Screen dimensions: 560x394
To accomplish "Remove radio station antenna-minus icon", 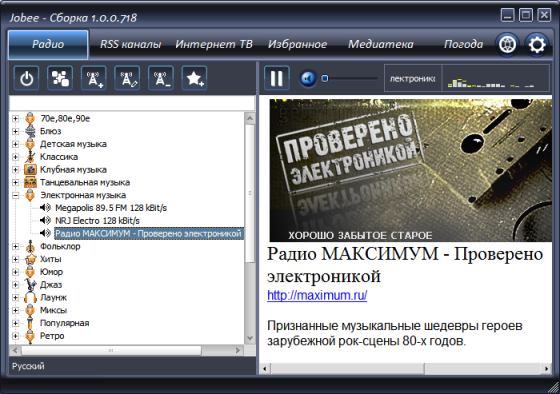I will pyautogui.click(x=161, y=78).
